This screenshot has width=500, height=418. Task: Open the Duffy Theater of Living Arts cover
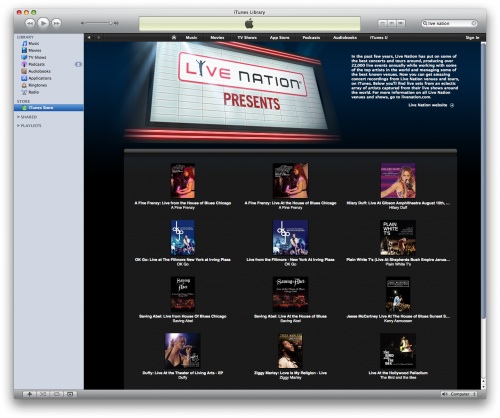(183, 351)
